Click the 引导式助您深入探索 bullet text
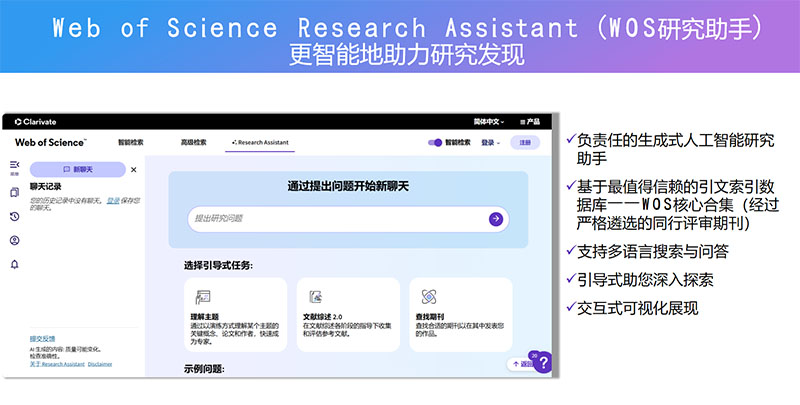The width and height of the screenshot is (800, 405). [x=645, y=280]
